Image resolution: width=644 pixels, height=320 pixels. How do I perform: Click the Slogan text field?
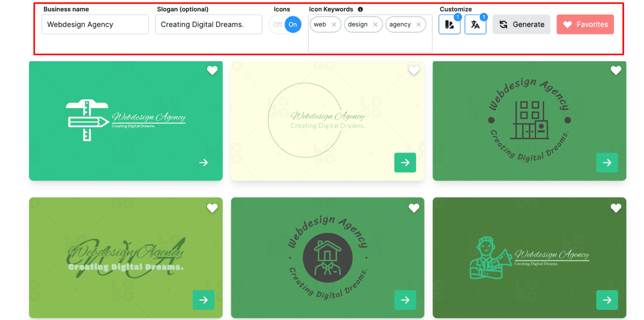(209, 25)
